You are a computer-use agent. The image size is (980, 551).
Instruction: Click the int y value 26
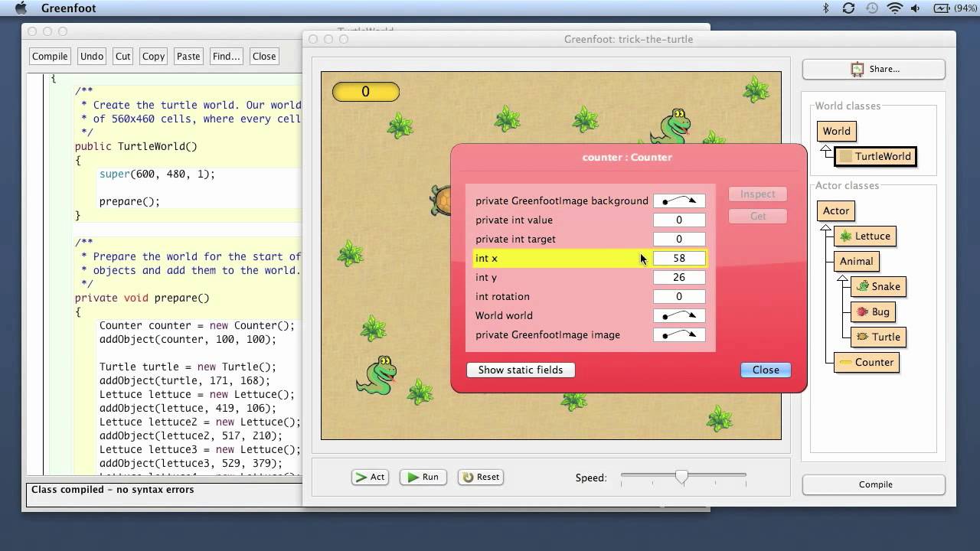[679, 277]
